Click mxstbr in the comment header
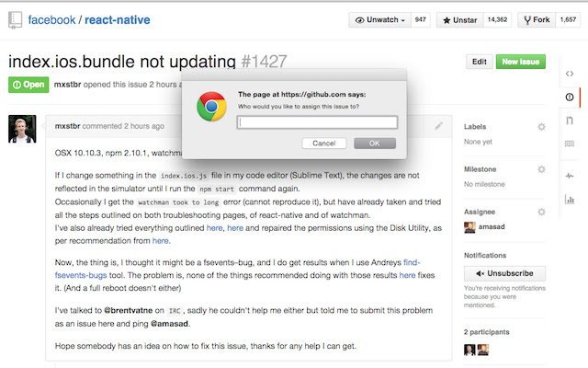Screen dimensions: 588x368 [67, 126]
